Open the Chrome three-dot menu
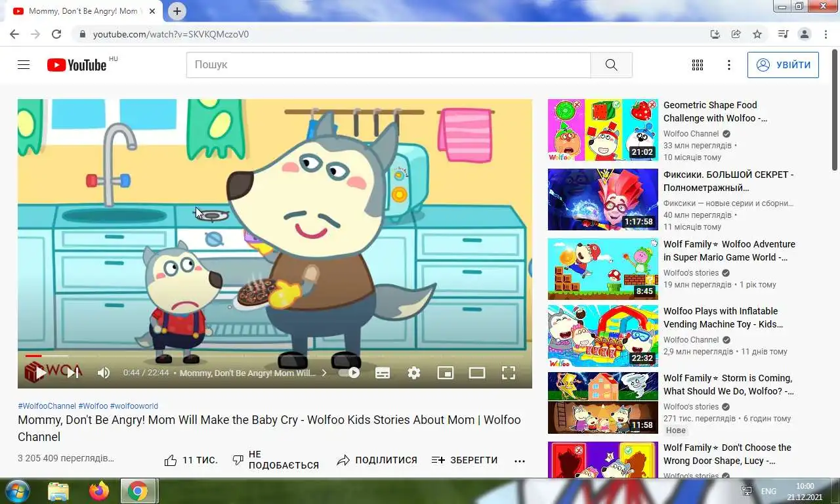 pyautogui.click(x=825, y=34)
